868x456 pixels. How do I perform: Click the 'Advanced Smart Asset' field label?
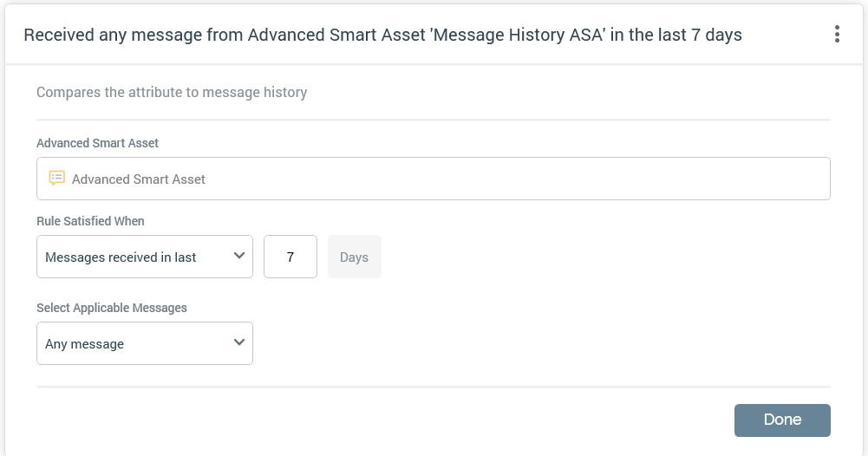(97, 143)
